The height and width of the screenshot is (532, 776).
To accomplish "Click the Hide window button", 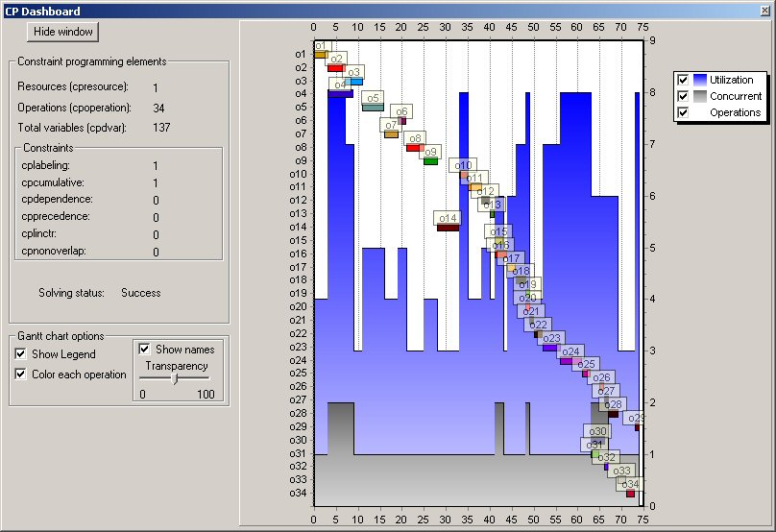I will coord(63,32).
